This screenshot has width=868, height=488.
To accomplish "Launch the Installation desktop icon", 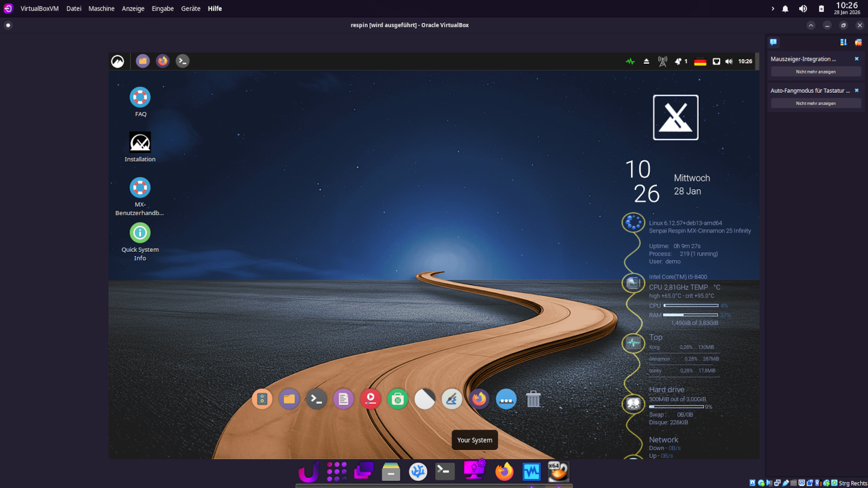I will [140, 143].
